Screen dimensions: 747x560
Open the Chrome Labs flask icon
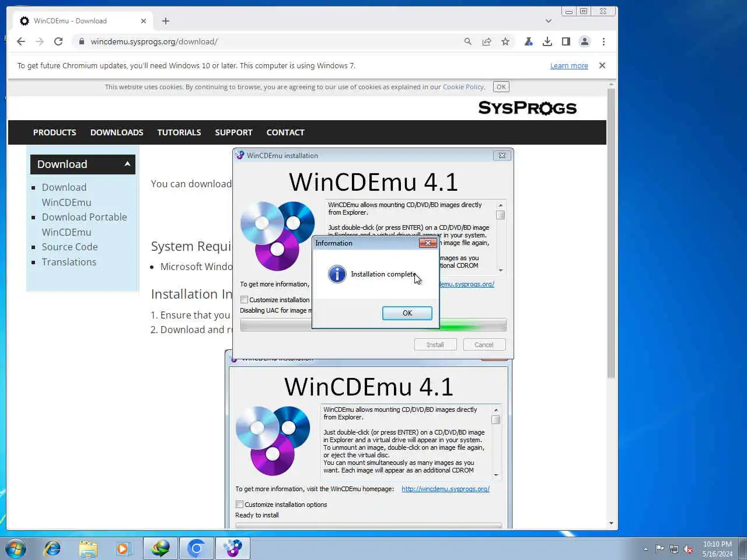point(528,41)
